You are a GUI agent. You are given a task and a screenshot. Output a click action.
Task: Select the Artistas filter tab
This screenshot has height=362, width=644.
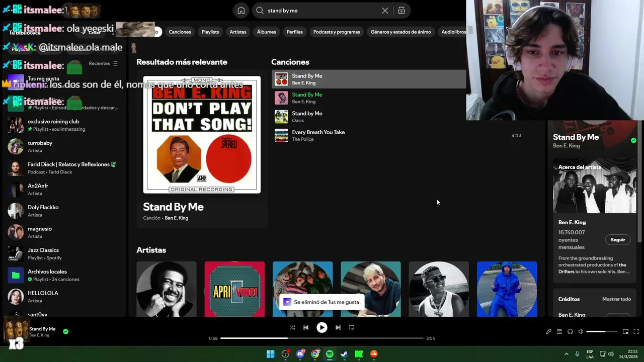238,32
